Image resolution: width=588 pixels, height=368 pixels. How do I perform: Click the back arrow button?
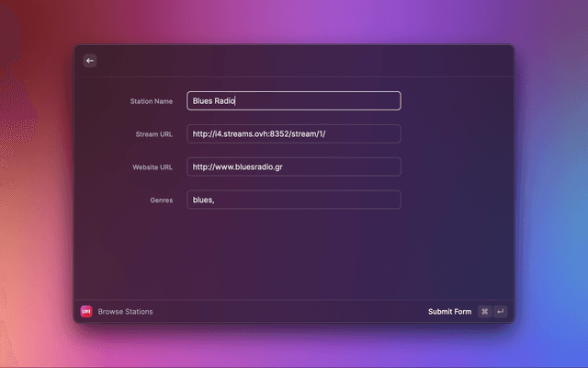coord(90,61)
